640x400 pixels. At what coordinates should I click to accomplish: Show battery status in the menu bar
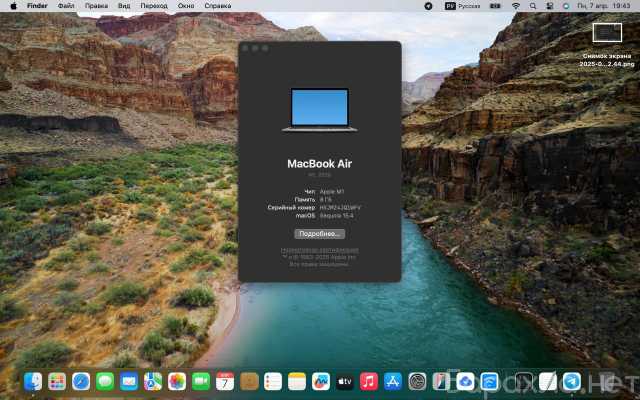495,6
